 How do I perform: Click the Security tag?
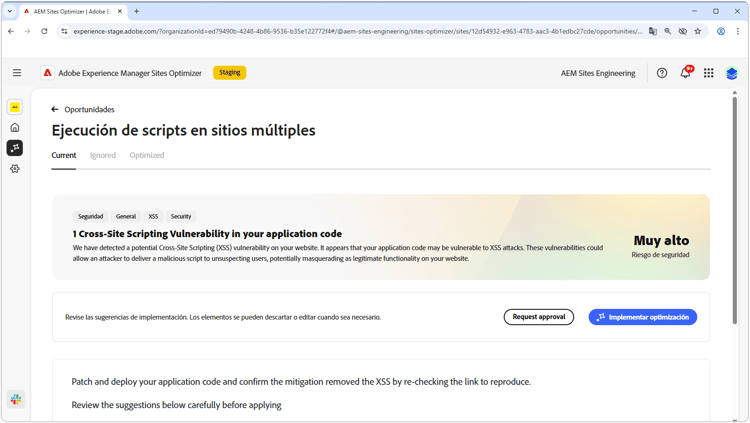[x=181, y=216]
